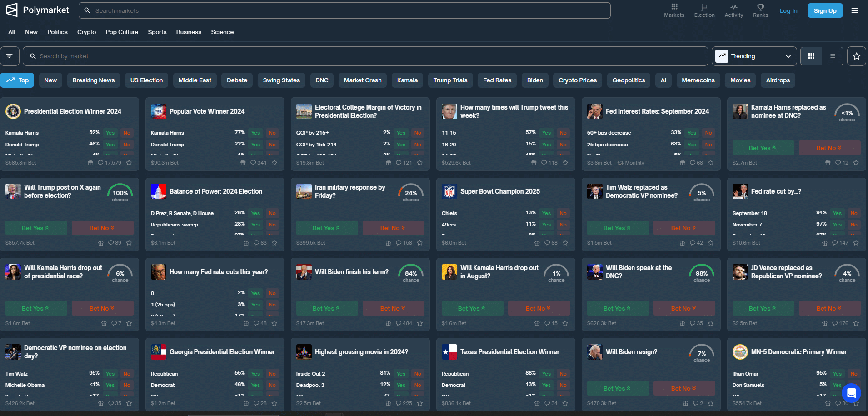Switch to grid view layout

(x=811, y=56)
